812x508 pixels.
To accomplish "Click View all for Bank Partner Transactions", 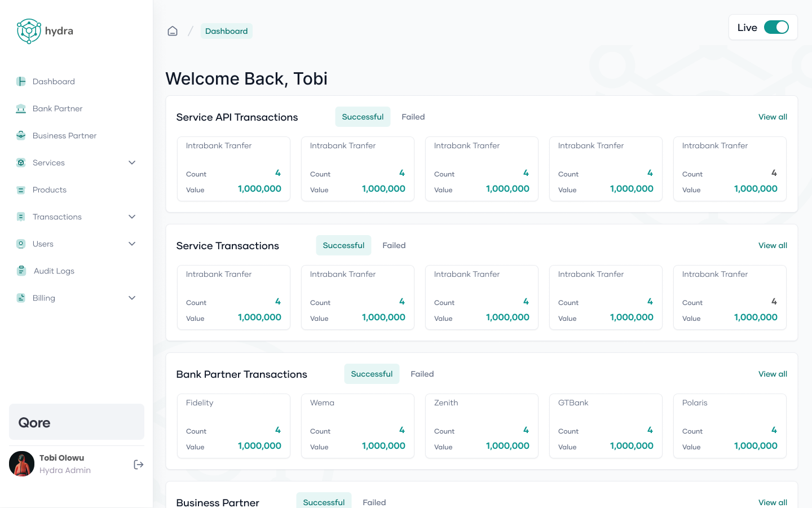I will (x=773, y=374).
